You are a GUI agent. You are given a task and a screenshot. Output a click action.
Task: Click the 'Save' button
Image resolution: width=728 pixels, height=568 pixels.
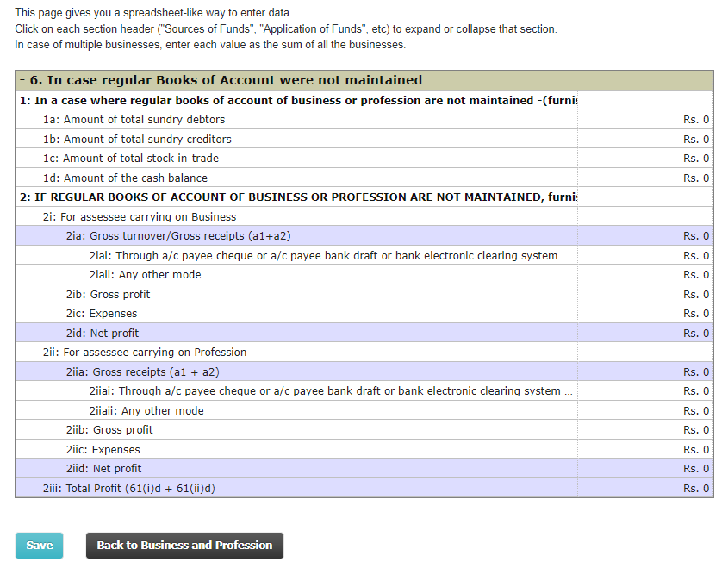coord(39,545)
